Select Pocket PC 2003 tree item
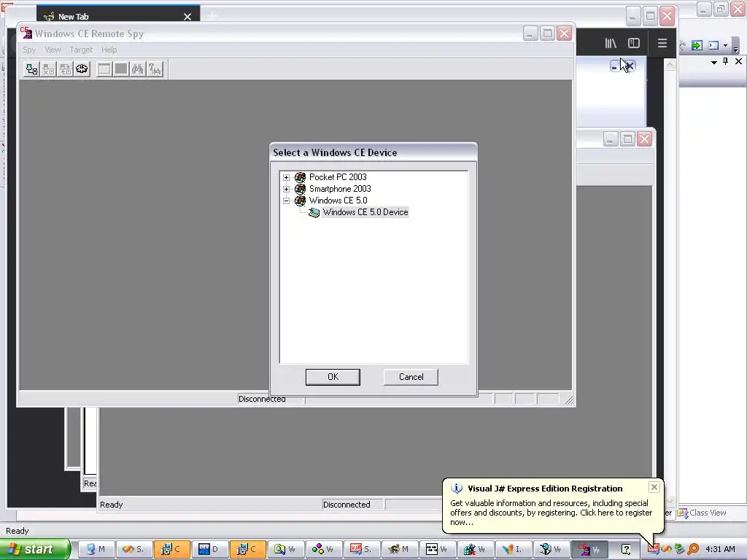Image resolution: width=747 pixels, height=560 pixels. (338, 177)
